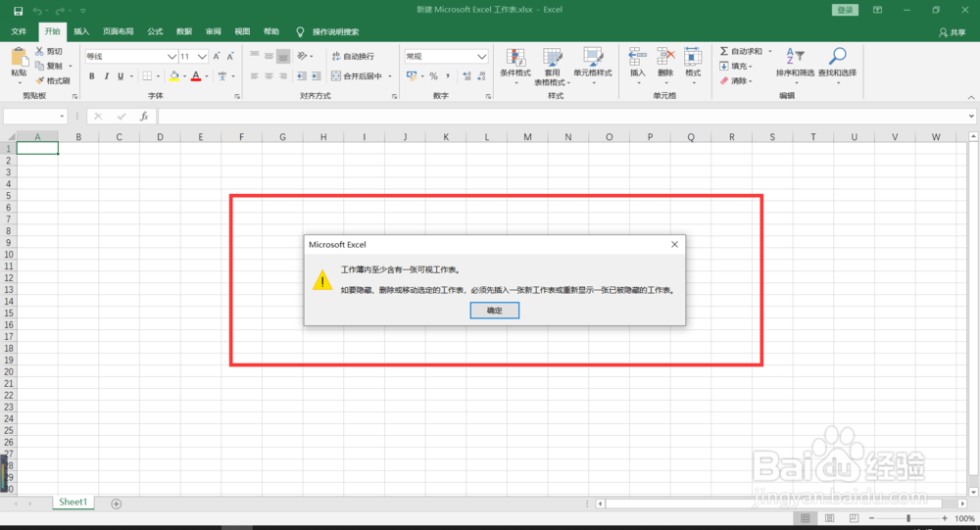Click 合并后居中 merge and center
Image resolution: width=980 pixels, height=530 pixels.
pyautogui.click(x=357, y=76)
